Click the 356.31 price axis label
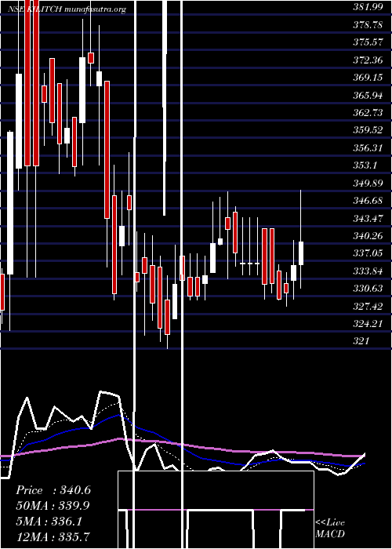 (368, 147)
